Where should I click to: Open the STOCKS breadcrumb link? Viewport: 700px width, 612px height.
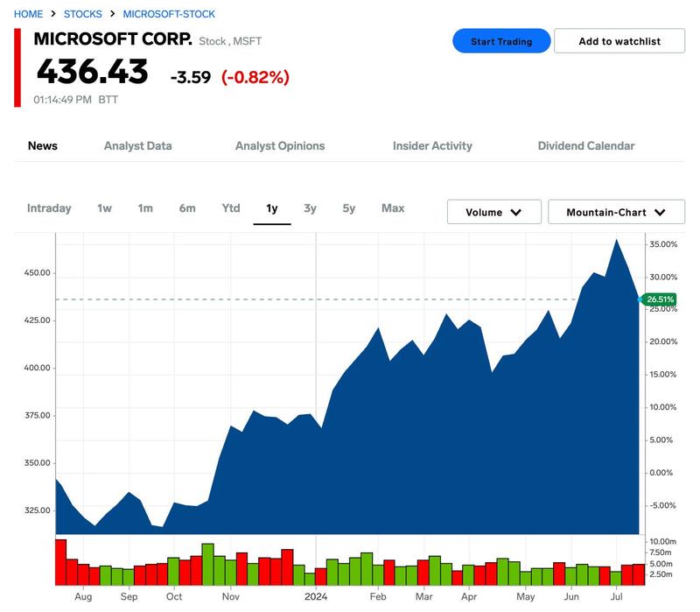pos(83,14)
